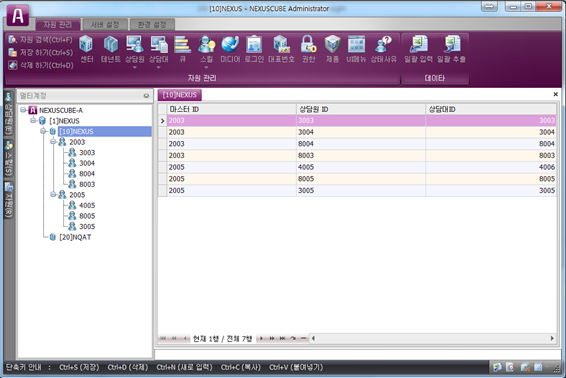Click the first icon in the bottom-right status bar

pos(497,368)
